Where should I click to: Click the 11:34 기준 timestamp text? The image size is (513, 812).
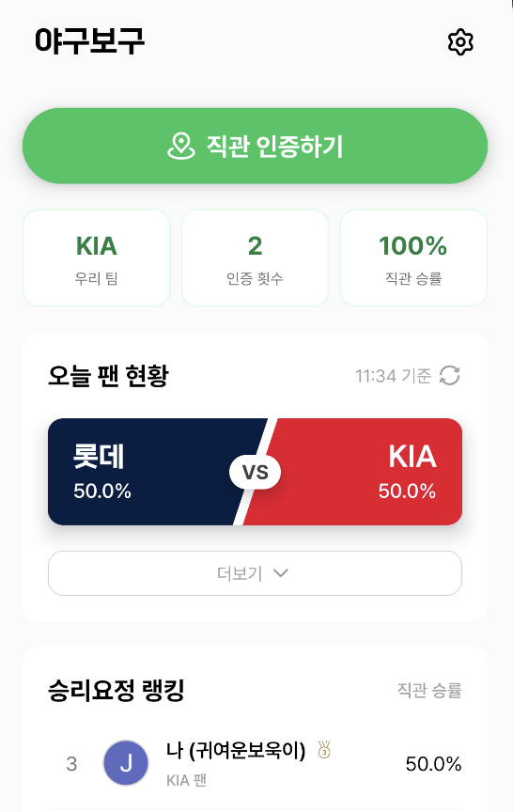393,376
